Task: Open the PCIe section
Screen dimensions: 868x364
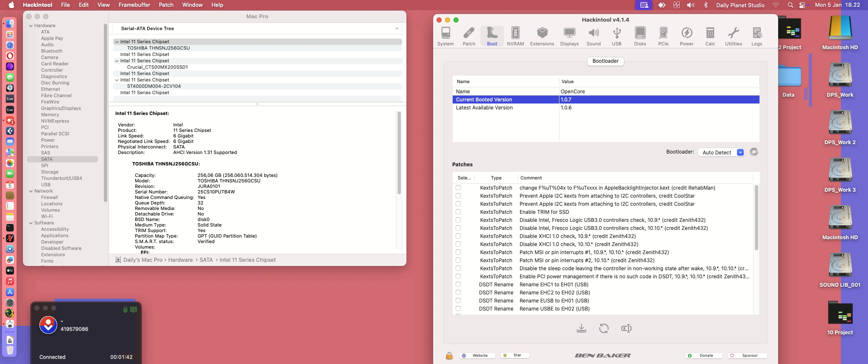Action: [663, 36]
